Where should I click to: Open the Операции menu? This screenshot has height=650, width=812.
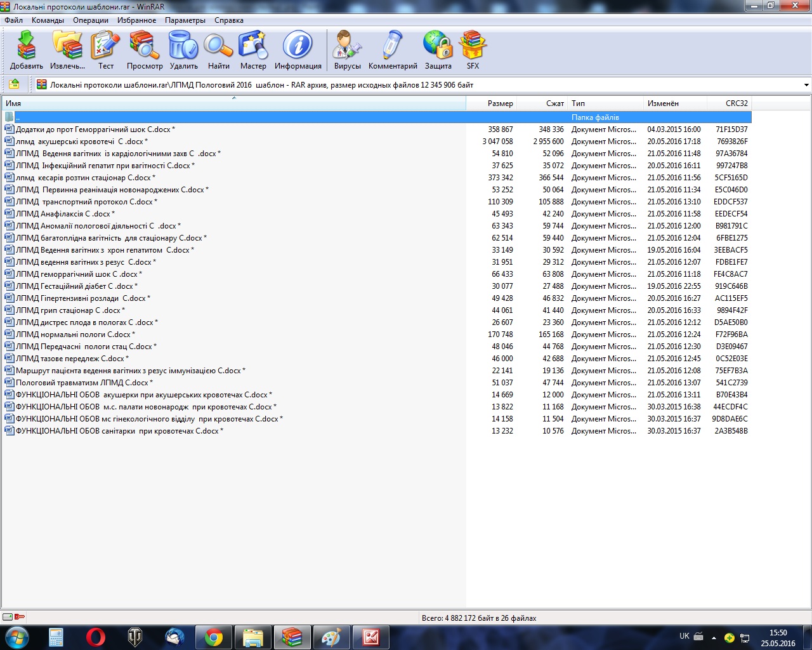pyautogui.click(x=91, y=20)
